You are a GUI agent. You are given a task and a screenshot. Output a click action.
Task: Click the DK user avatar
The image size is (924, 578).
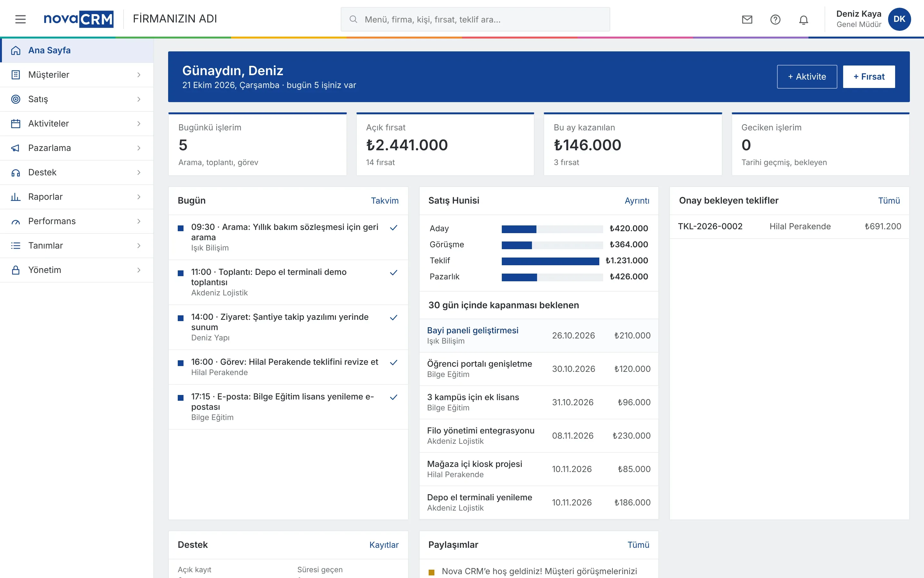899,19
